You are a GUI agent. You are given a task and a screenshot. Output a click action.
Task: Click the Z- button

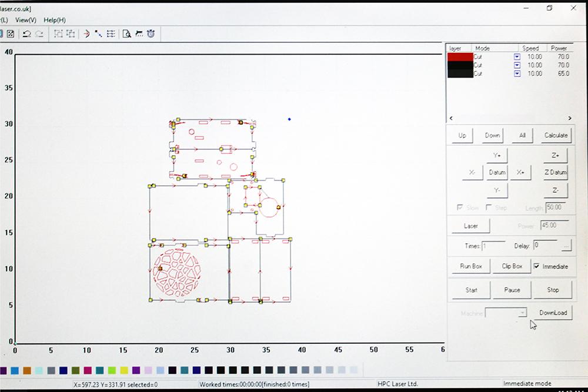(556, 190)
